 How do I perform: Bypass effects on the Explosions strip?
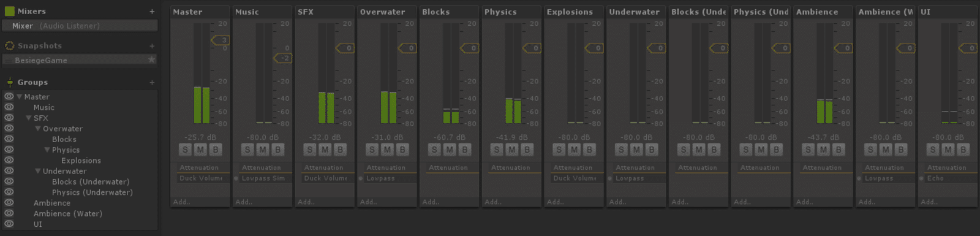pyautogui.click(x=589, y=150)
